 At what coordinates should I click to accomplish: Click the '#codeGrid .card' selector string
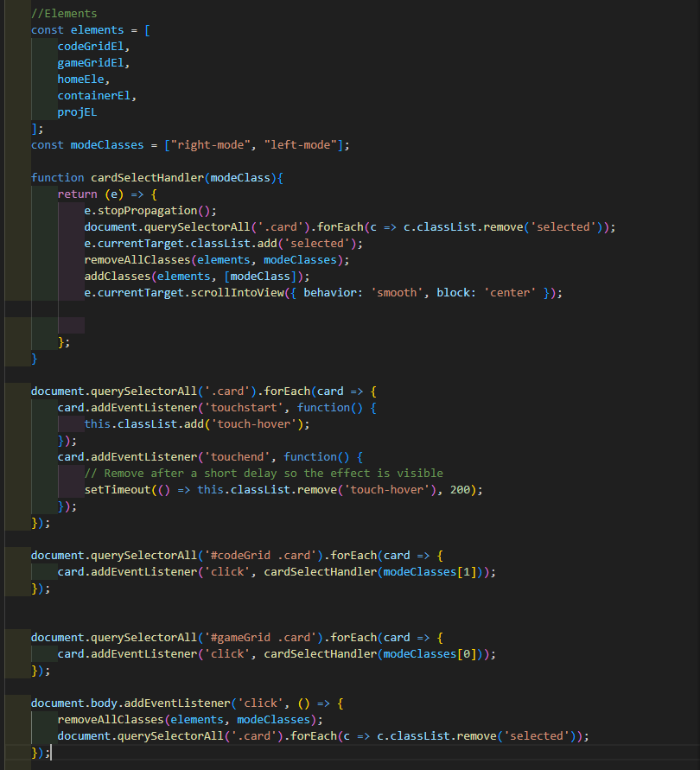[x=260, y=556]
